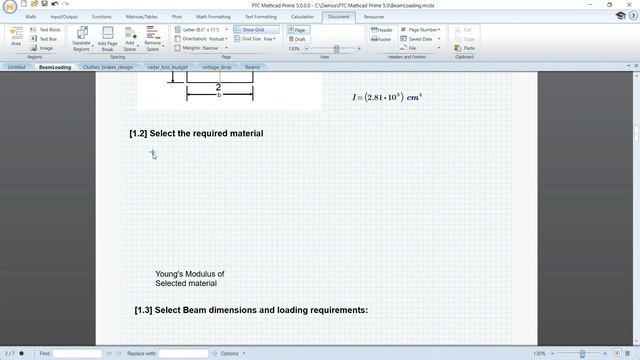Click the Open file folder icon
Screen dimensions: 640x360
click(34, 4)
